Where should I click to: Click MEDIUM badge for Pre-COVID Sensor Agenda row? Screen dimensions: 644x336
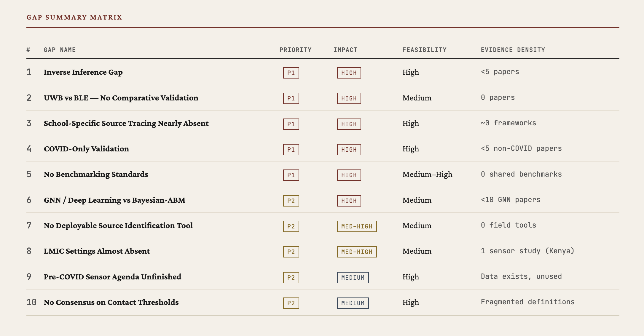(353, 278)
